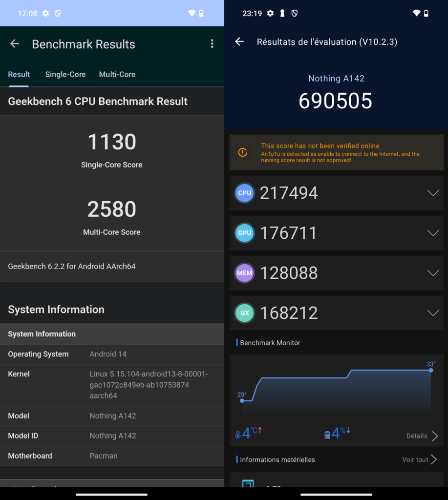Tap the Benchmark Monitor heading
448x500 pixels.
click(270, 343)
